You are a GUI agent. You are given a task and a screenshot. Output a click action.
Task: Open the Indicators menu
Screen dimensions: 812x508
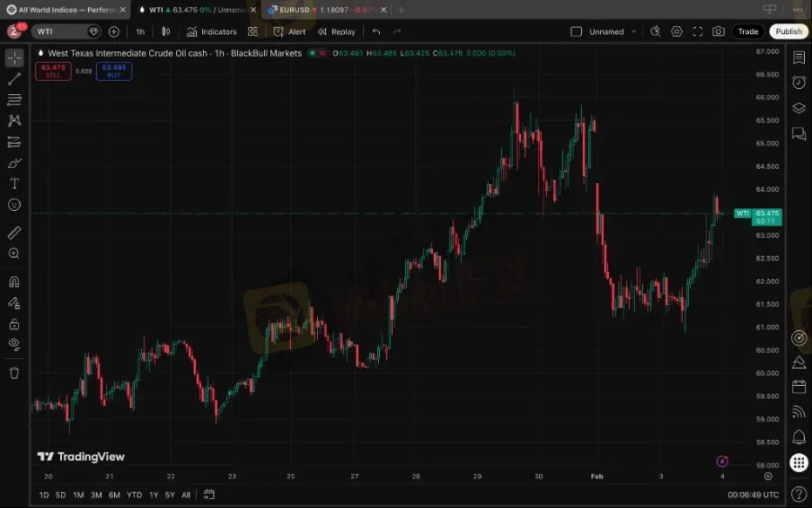click(212, 31)
